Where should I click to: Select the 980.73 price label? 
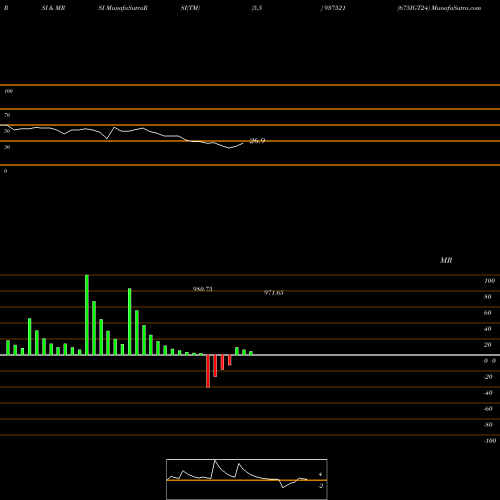click(x=203, y=289)
